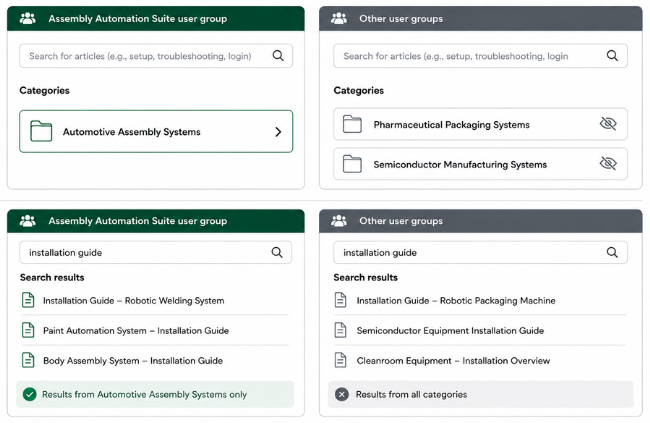Open the Automotive Assembly Systems category

(x=156, y=131)
